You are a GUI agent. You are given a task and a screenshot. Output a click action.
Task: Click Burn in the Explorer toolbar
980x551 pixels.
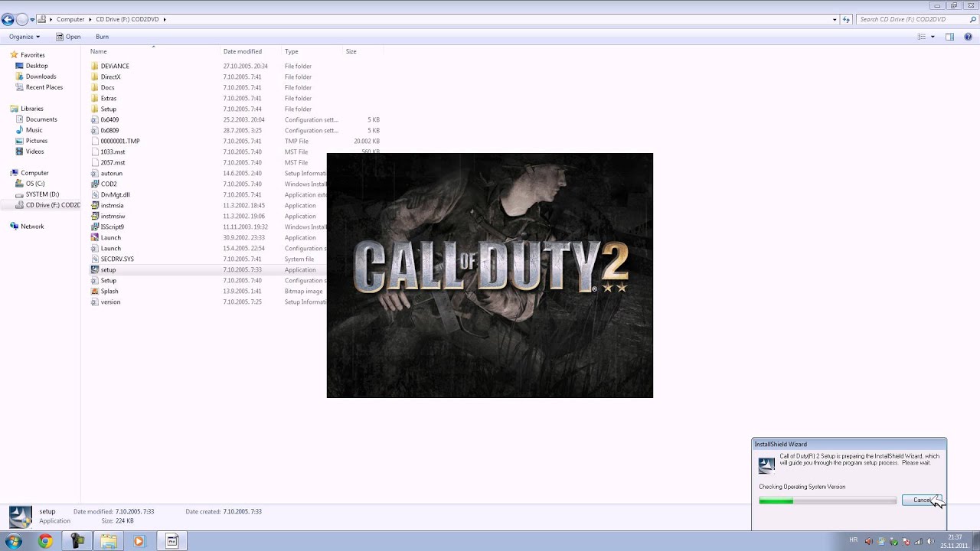pyautogui.click(x=102, y=37)
